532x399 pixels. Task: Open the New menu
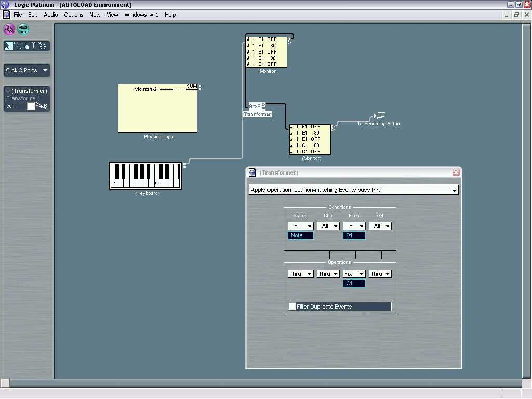95,15
